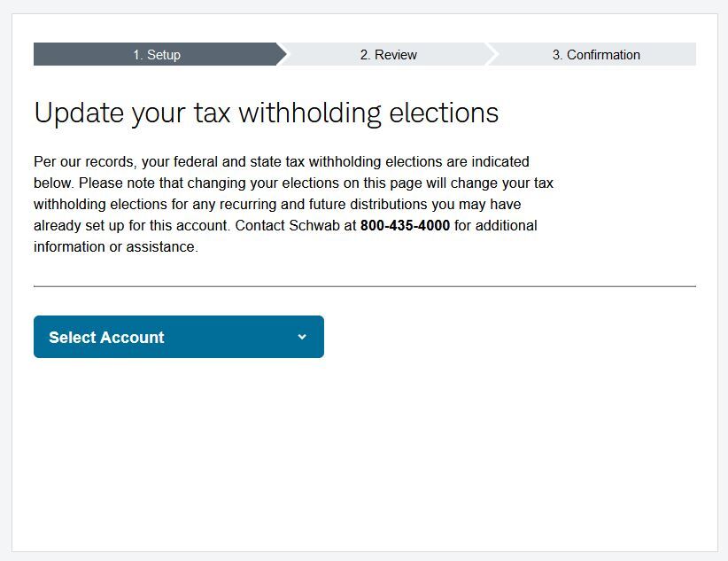Open the Select Account dropdown
The height and width of the screenshot is (561, 728).
tap(178, 337)
